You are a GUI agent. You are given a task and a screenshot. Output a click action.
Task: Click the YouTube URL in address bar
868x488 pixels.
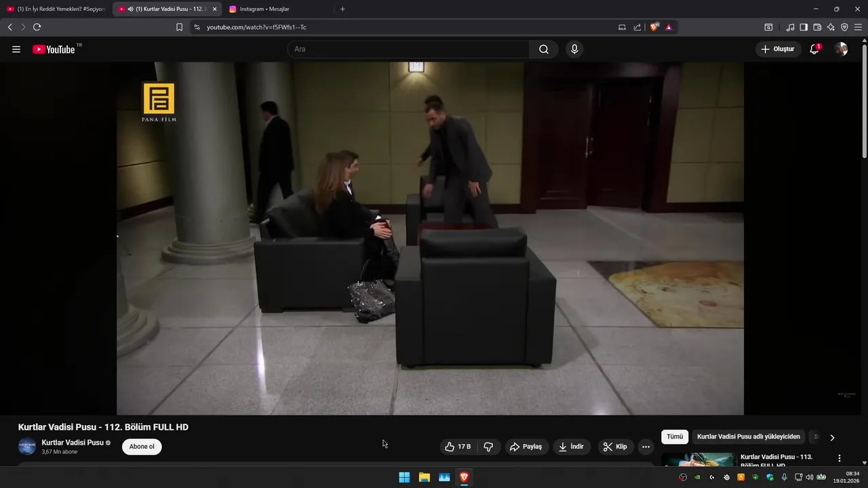point(256,27)
